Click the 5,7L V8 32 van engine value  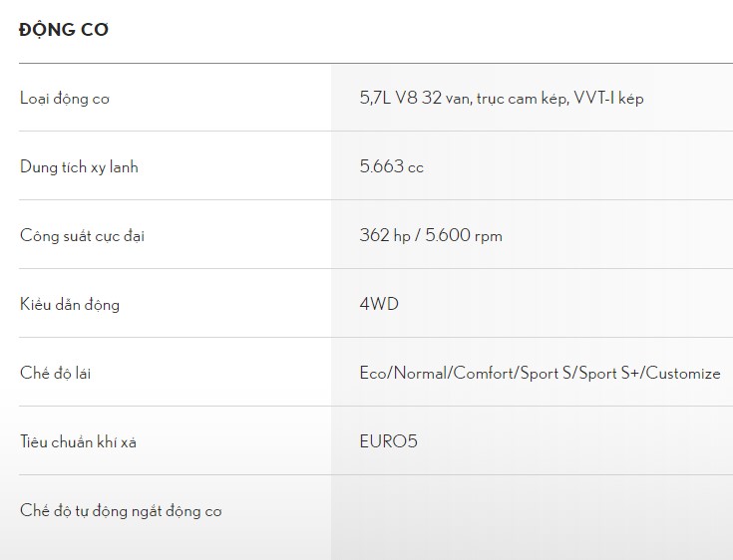coord(502,98)
